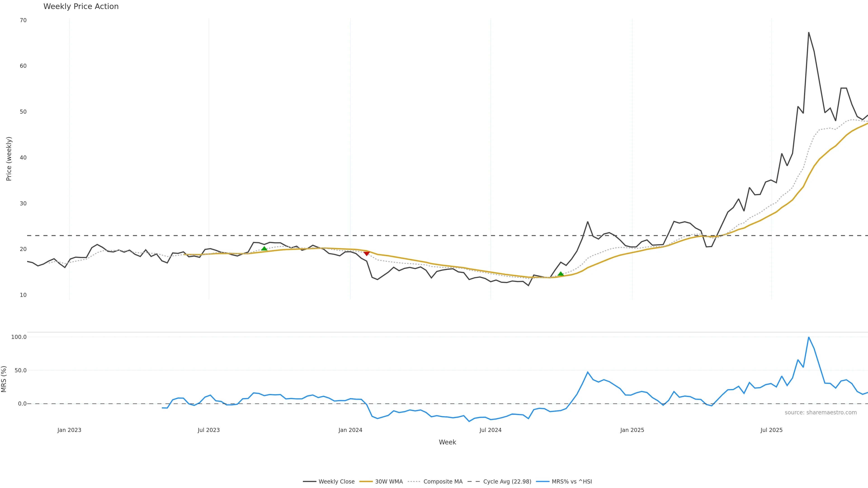This screenshot has height=488, width=868.
Task: Click the Week x-axis title
Action: 447,442
